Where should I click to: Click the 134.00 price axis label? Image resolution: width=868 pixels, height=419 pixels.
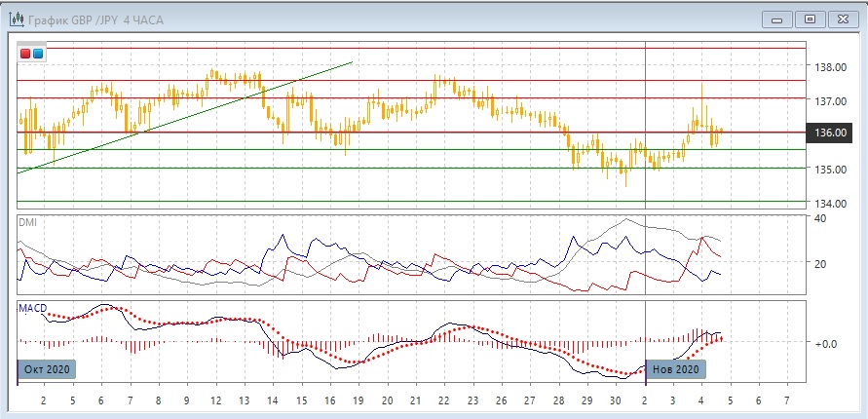point(829,203)
